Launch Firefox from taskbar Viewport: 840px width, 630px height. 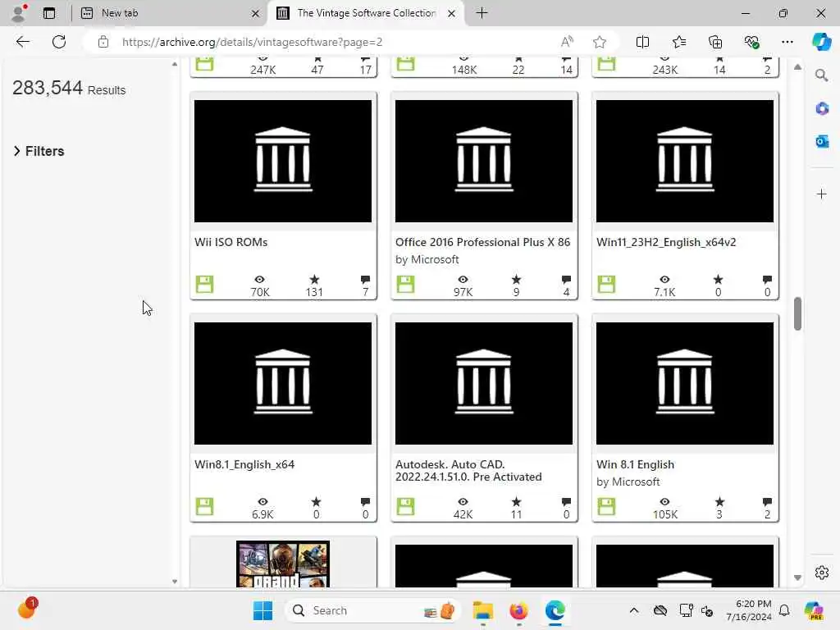tap(518, 610)
